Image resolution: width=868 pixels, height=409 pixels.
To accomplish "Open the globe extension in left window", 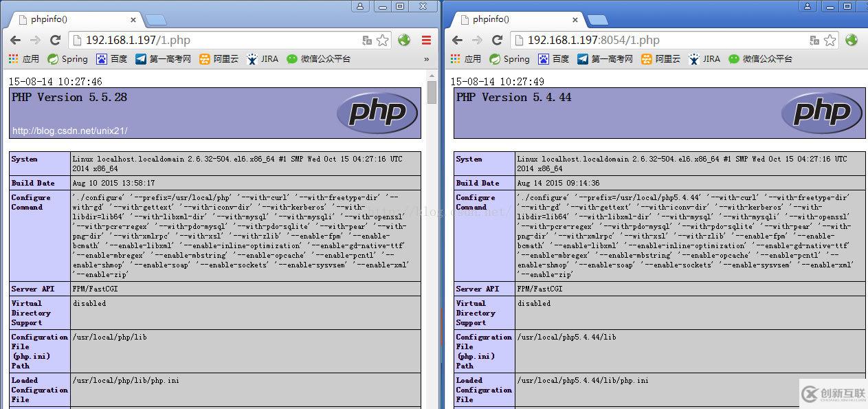I will pyautogui.click(x=404, y=40).
